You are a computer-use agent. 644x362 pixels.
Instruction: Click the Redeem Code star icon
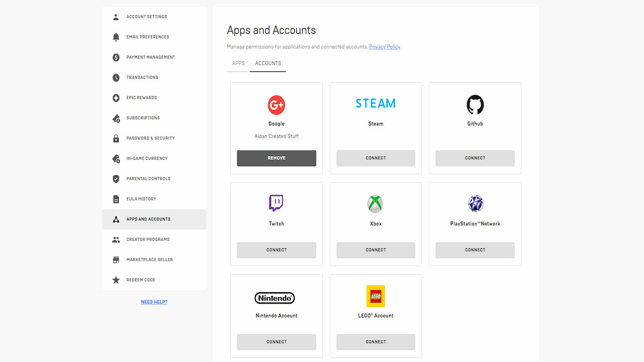tap(116, 280)
